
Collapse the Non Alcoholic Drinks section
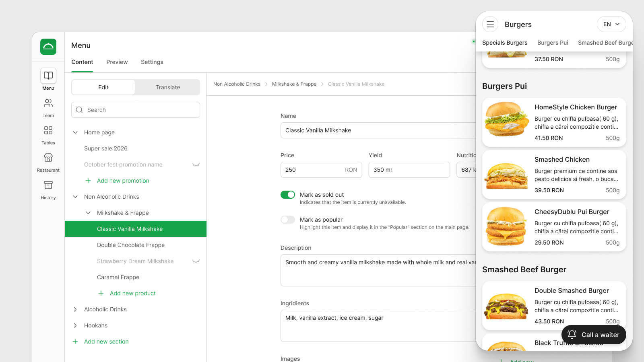[x=75, y=197]
